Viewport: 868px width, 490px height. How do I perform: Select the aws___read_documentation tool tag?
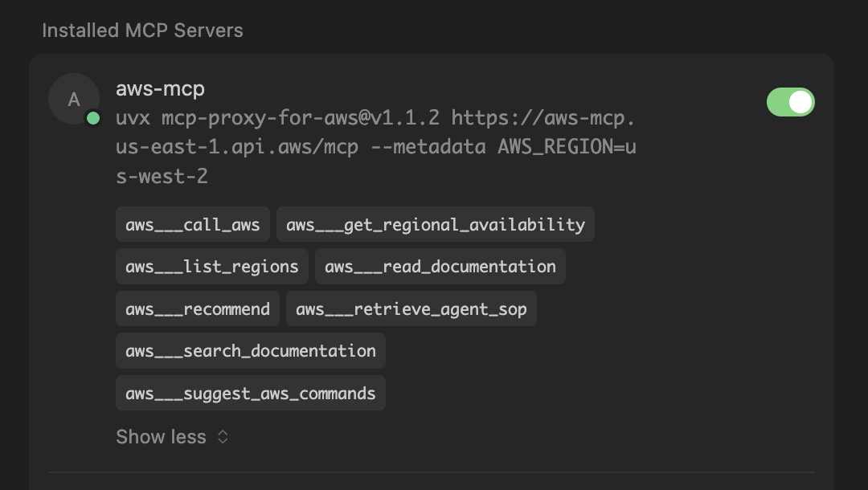tap(440, 267)
